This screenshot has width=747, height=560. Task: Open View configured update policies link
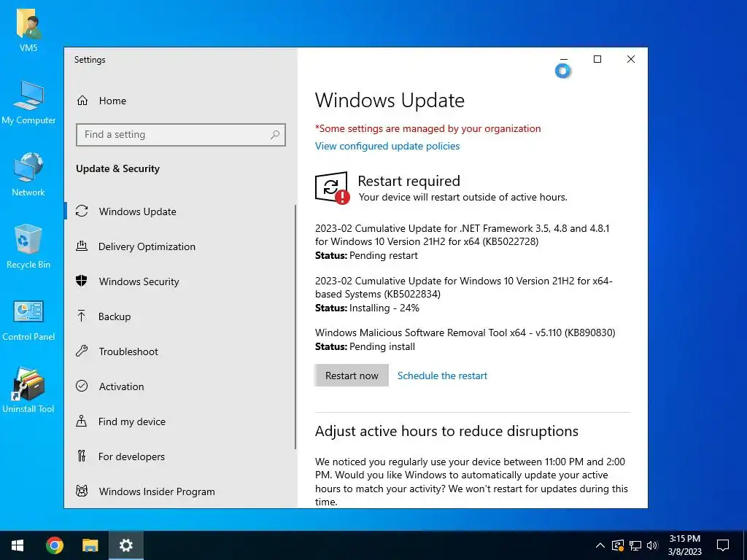click(x=387, y=146)
